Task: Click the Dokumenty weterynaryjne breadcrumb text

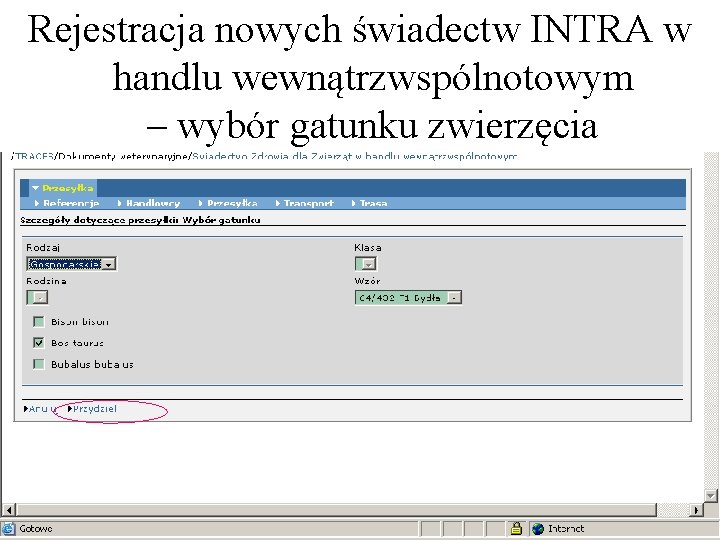Action: click(x=123, y=156)
